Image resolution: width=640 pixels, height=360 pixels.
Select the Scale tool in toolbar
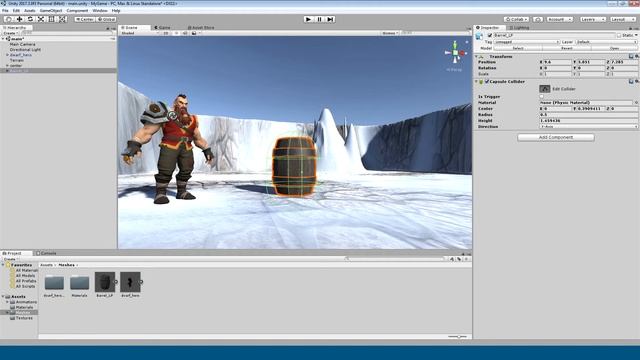[x=41, y=19]
